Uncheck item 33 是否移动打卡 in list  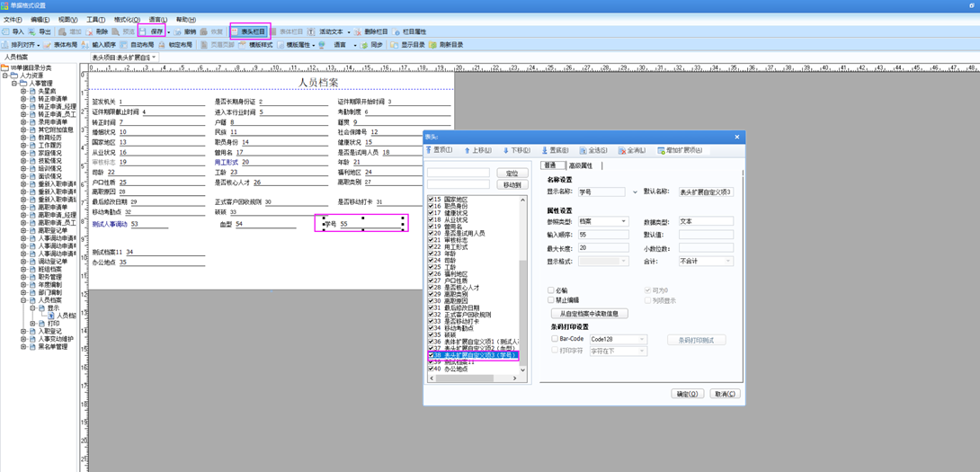click(x=431, y=321)
